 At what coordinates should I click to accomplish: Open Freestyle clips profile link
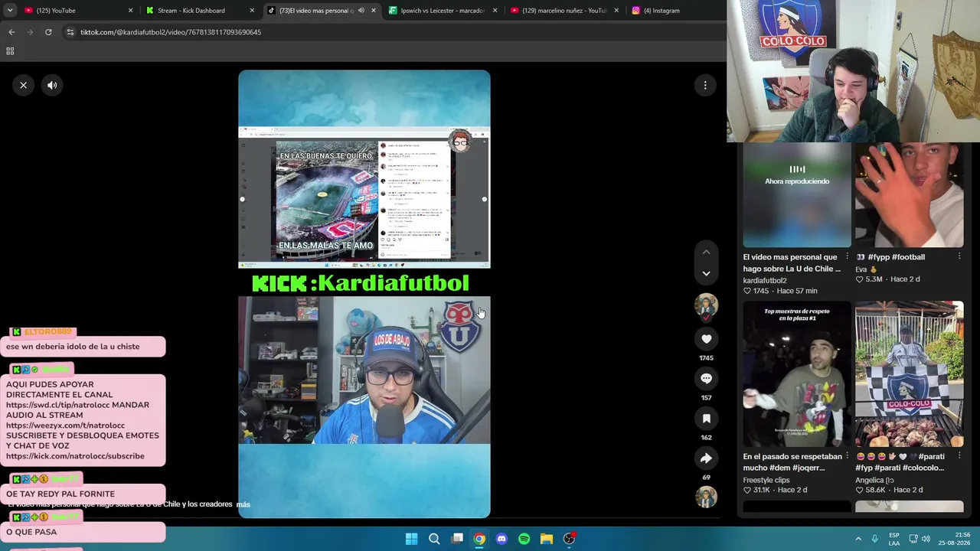click(x=766, y=481)
